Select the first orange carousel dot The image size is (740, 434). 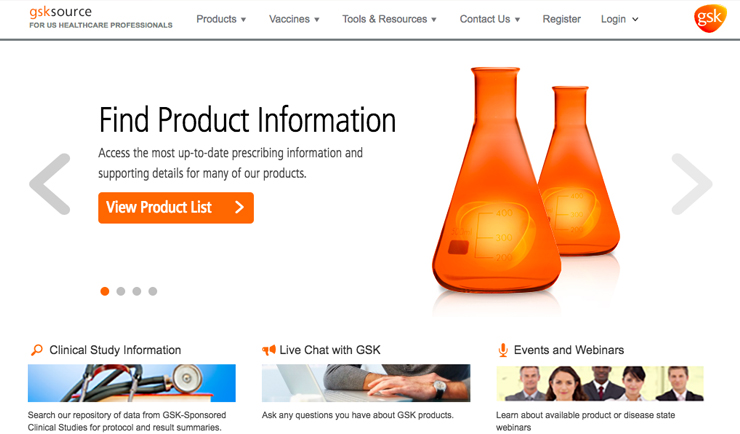[x=105, y=291]
